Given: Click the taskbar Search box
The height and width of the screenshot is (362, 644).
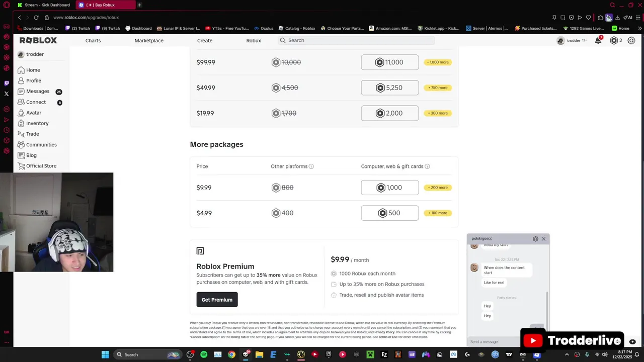Looking at the screenshot, I should tap(148, 354).
